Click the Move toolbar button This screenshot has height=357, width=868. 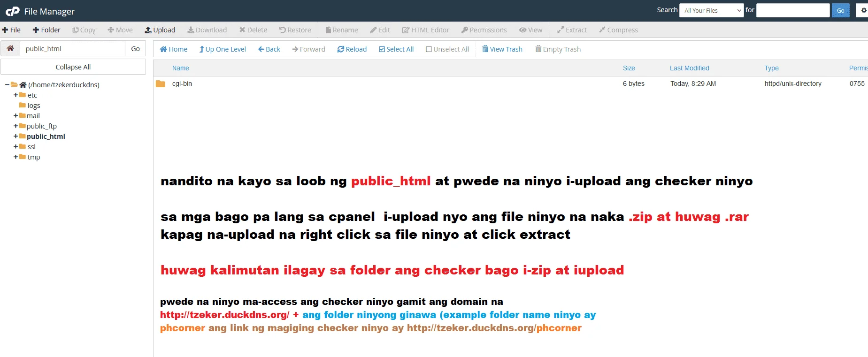120,30
